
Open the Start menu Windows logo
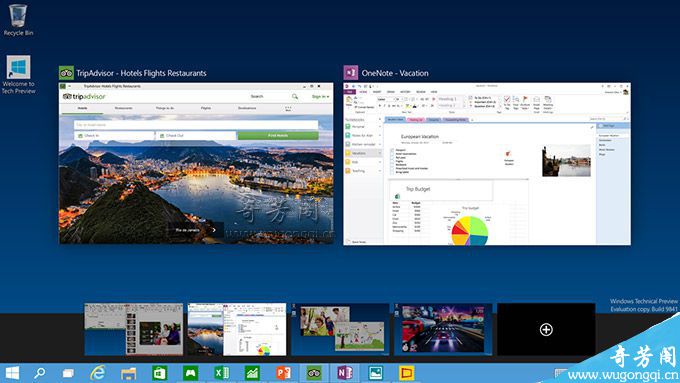coord(13,373)
